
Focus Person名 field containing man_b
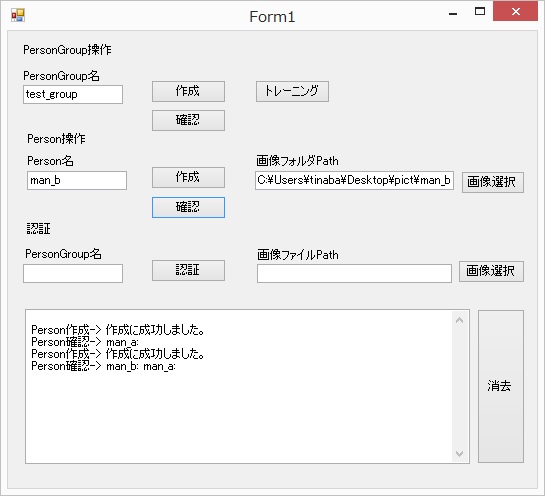(x=77, y=180)
